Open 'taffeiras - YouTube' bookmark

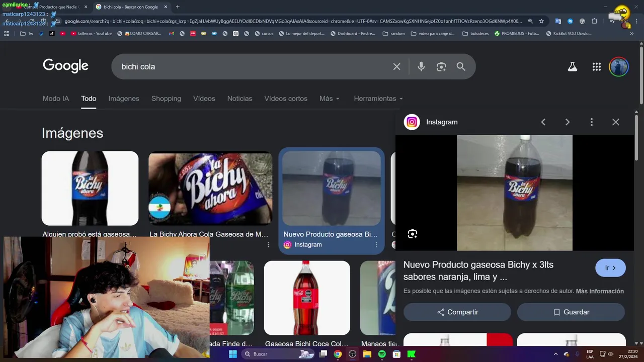pyautogui.click(x=91, y=34)
